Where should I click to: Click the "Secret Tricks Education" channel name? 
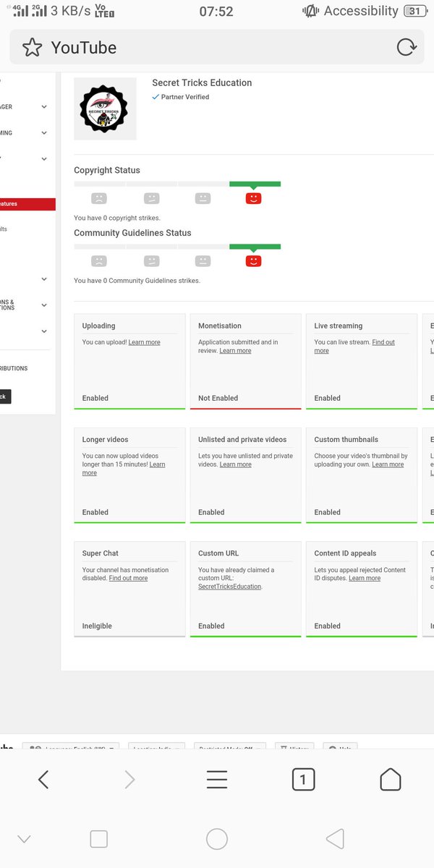202,82
